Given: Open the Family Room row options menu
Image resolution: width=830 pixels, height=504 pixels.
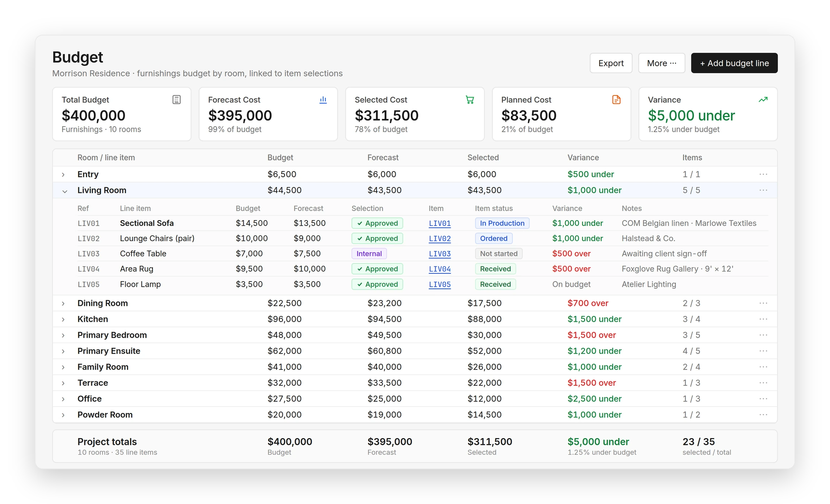Looking at the screenshot, I should point(763,367).
